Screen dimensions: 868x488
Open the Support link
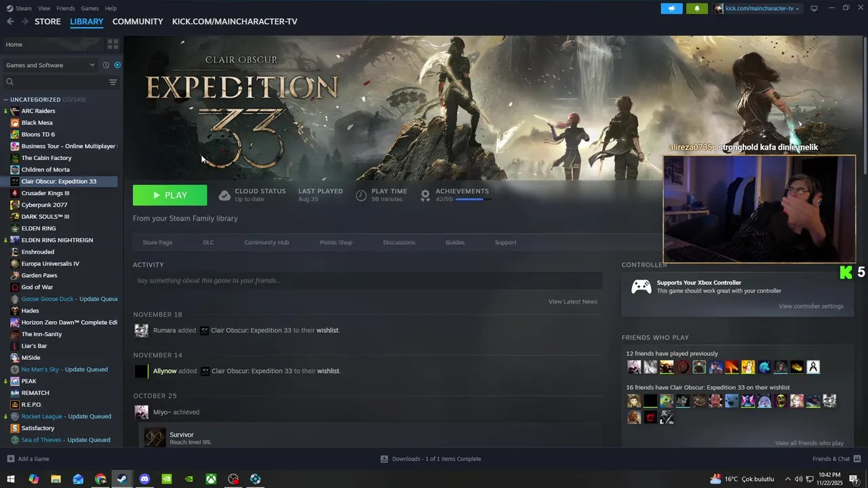pos(505,243)
